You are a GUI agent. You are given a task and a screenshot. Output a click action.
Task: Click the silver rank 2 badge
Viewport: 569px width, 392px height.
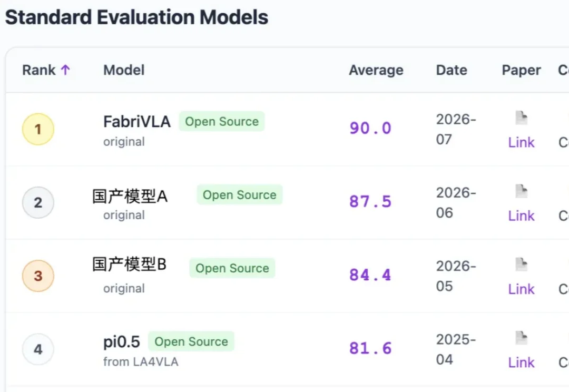point(38,202)
